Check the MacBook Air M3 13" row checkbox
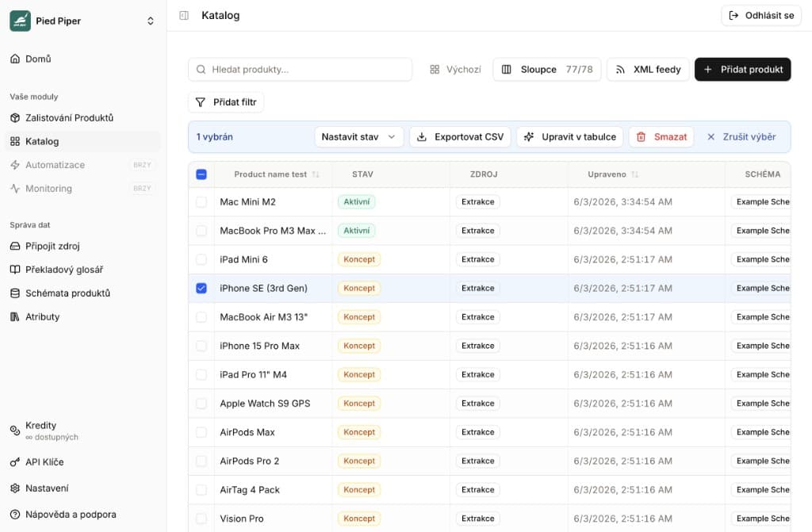This screenshot has width=812, height=532. [201, 317]
